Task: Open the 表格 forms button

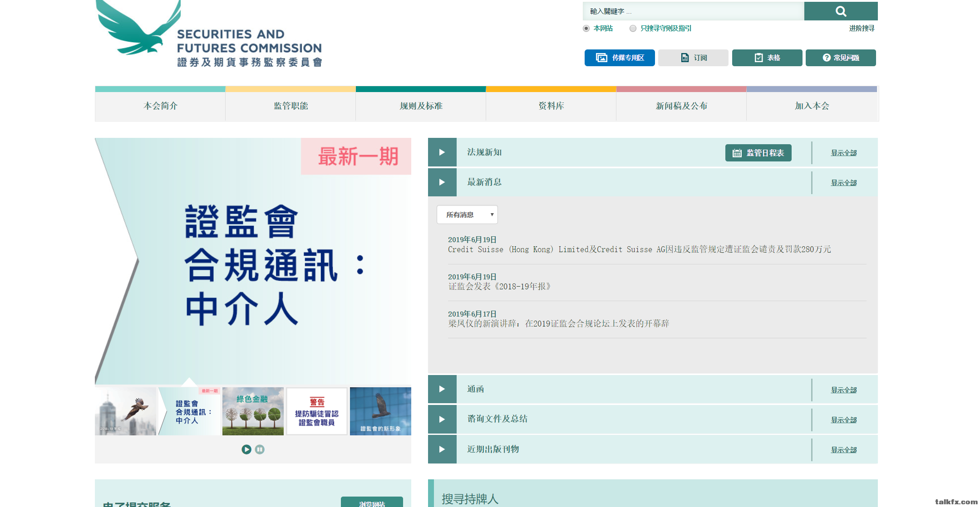Action: point(767,58)
